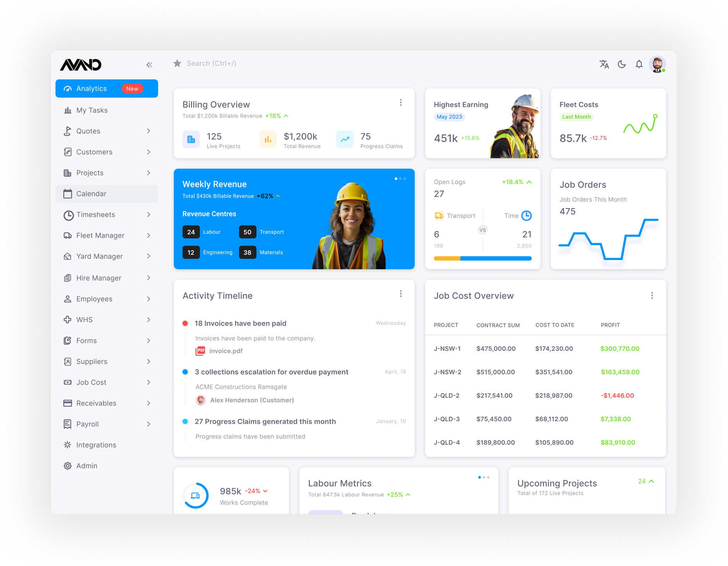Open Billing Overview options menu
Viewport: 728px width, 566px height.
401,102
